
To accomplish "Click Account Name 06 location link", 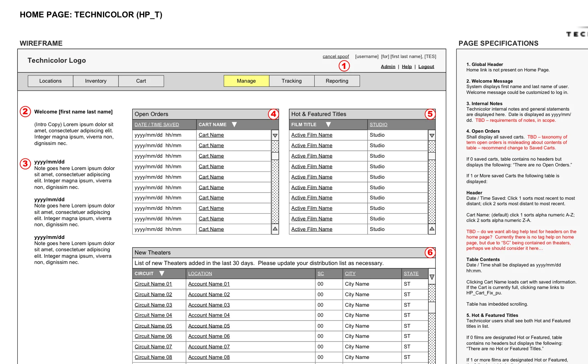I will [x=209, y=336].
